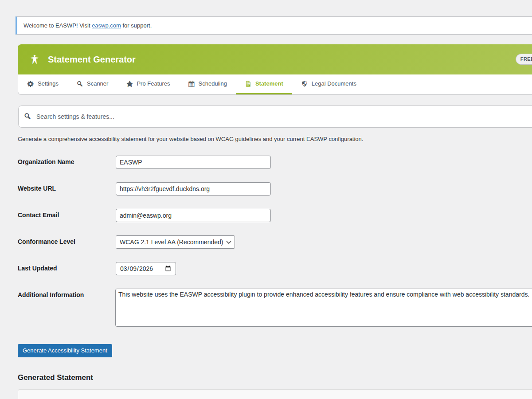
Task: Click the Organization Name label
Action: coord(46,162)
